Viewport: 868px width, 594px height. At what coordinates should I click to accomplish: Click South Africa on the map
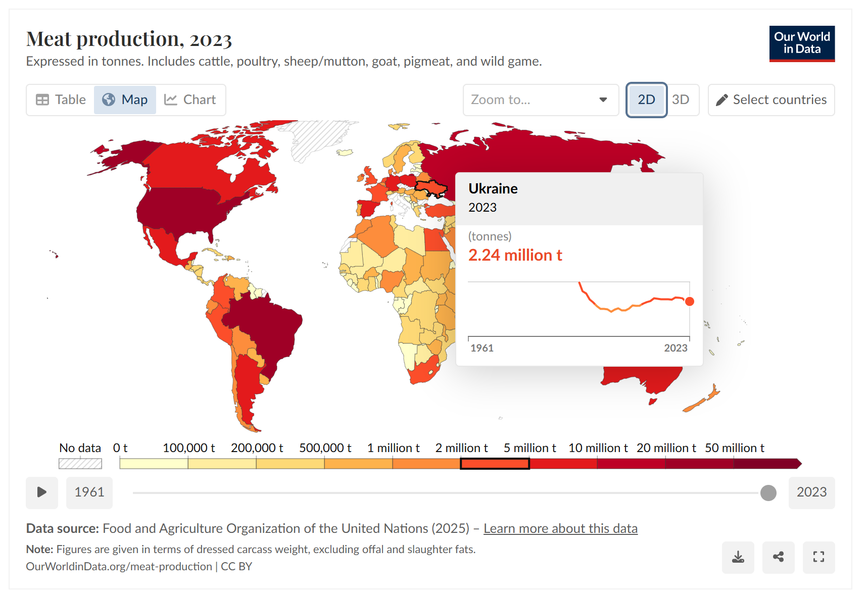(423, 371)
